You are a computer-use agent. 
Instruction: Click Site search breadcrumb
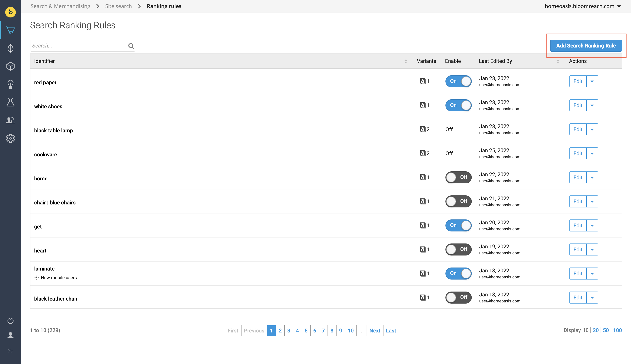[118, 6]
